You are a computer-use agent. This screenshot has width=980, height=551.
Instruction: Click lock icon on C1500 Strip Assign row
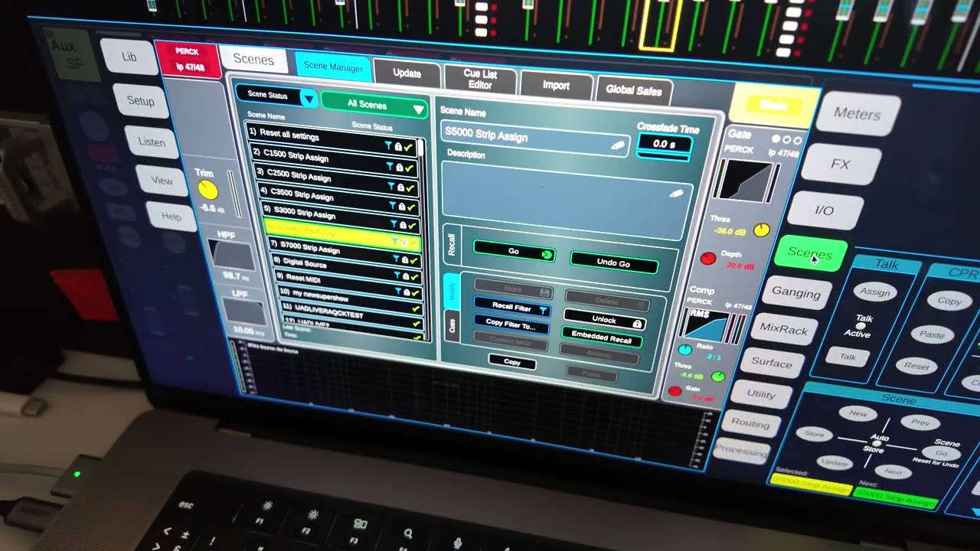[x=399, y=167]
